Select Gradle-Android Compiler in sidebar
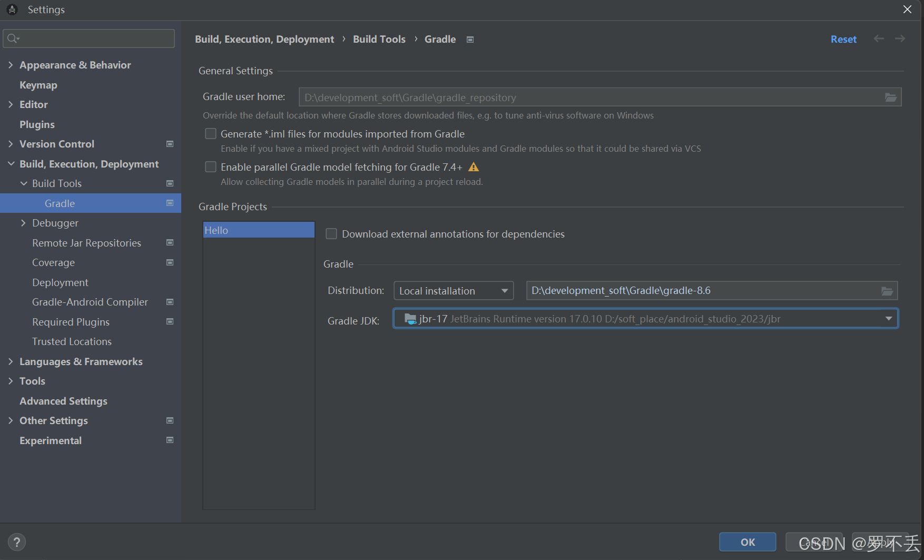This screenshot has height=560, width=924. [90, 302]
